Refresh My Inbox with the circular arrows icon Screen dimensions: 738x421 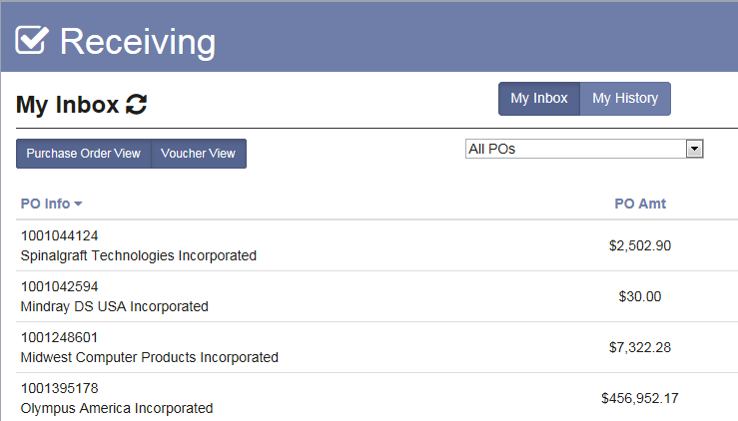(136, 104)
